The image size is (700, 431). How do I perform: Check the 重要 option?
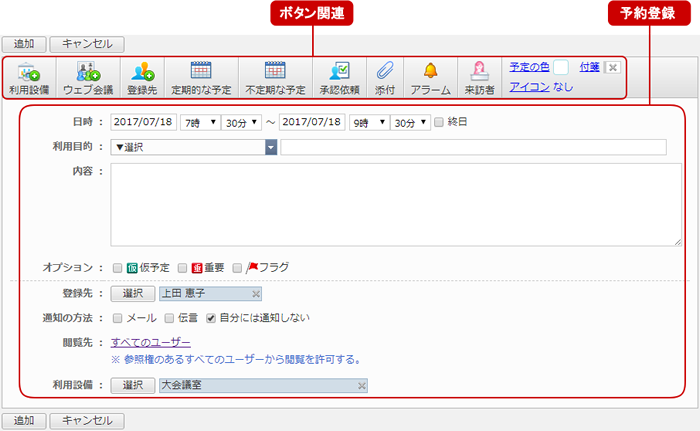[x=182, y=268]
